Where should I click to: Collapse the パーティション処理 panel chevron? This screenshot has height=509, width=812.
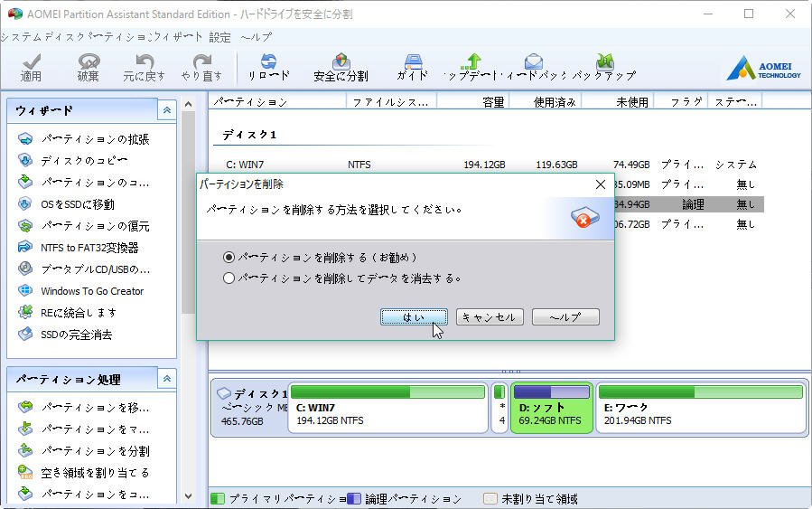pyautogui.click(x=167, y=379)
